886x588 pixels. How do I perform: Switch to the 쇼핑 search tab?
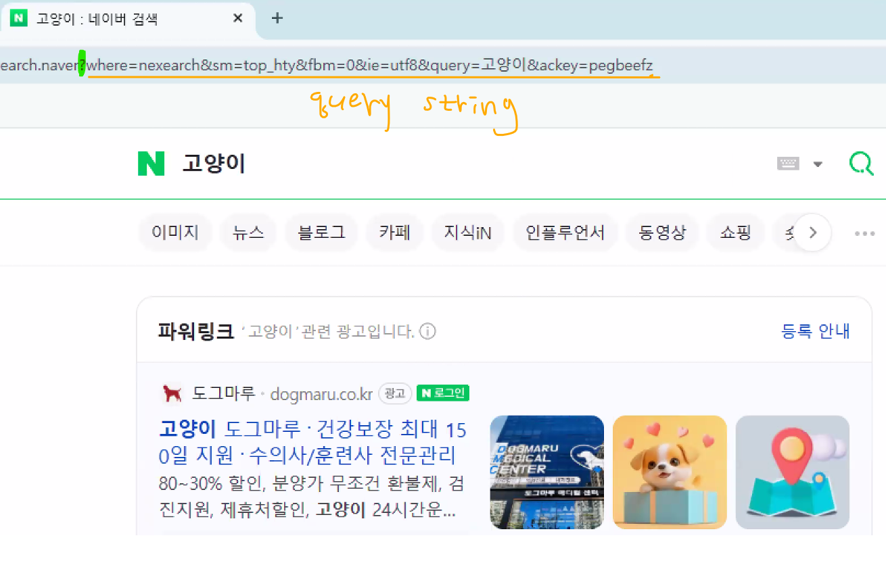coord(735,233)
